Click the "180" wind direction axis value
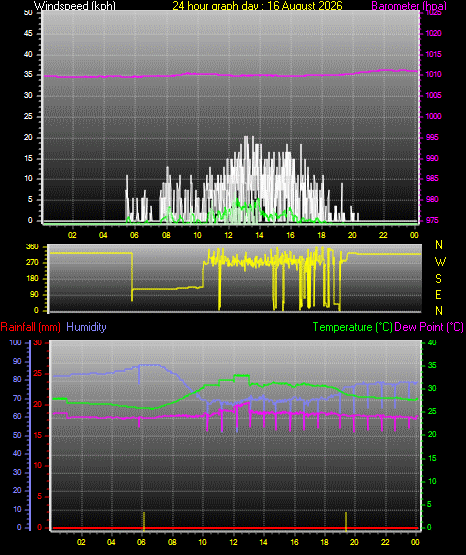This screenshot has width=466, height=555. tap(33, 279)
